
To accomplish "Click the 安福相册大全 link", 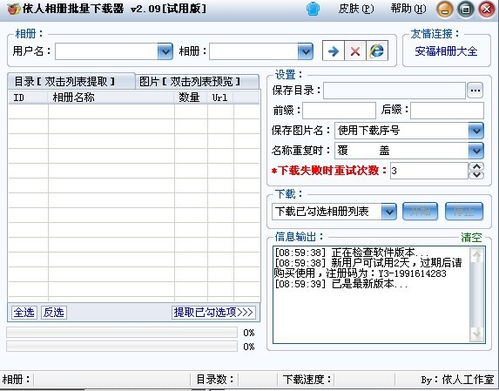I will 446,52.
